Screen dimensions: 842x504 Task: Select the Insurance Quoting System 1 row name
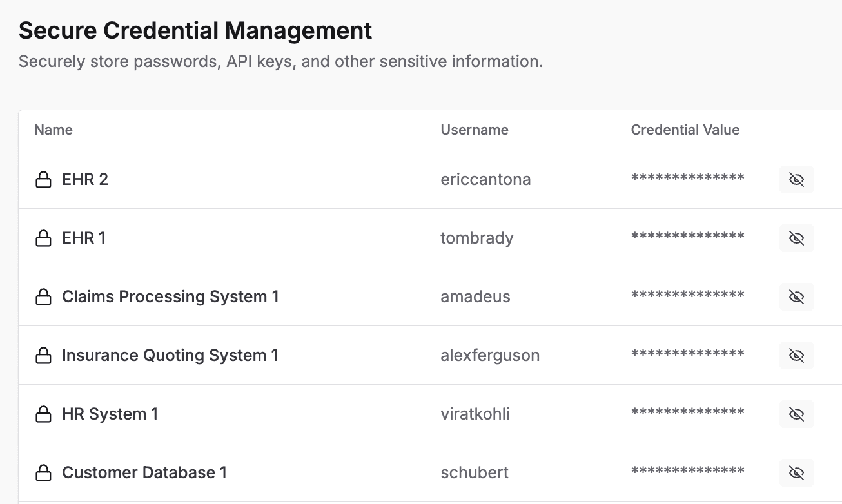coord(170,356)
